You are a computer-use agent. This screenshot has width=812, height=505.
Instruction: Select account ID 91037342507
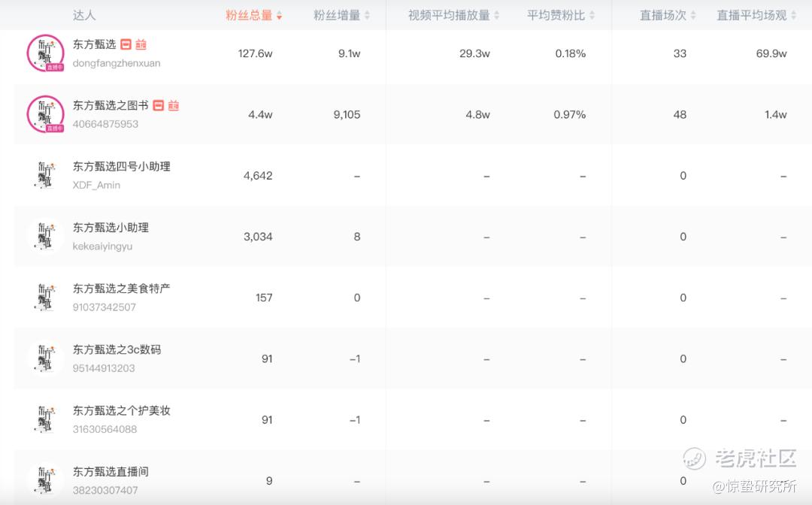[x=104, y=307]
